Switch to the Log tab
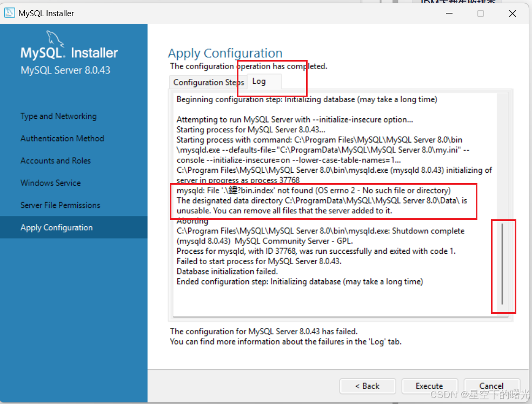 coord(258,82)
